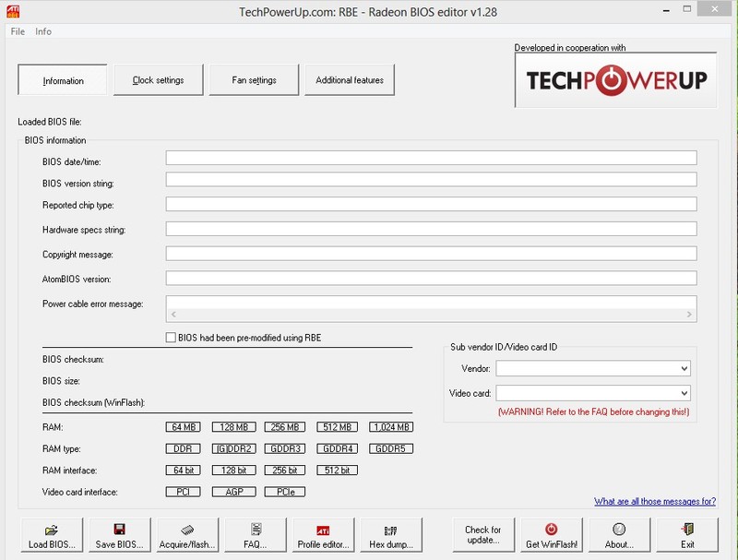Click the 128 MB RAM indicator
The width and height of the screenshot is (738, 560).
pyautogui.click(x=234, y=427)
